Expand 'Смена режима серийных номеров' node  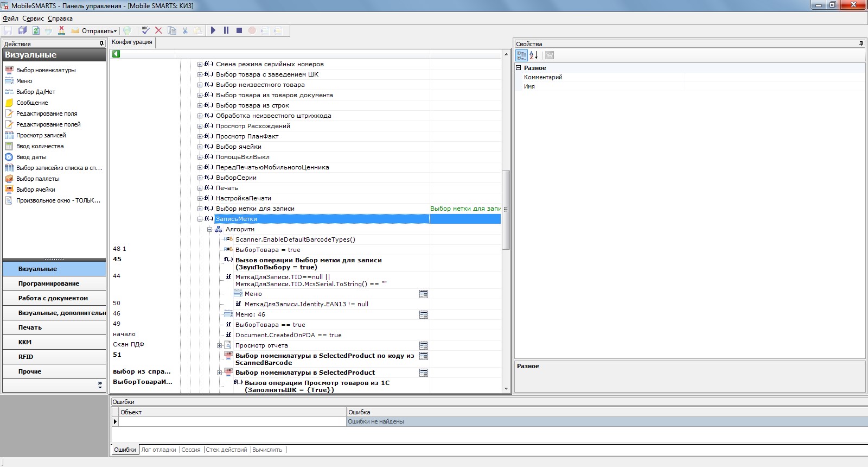pyautogui.click(x=200, y=64)
